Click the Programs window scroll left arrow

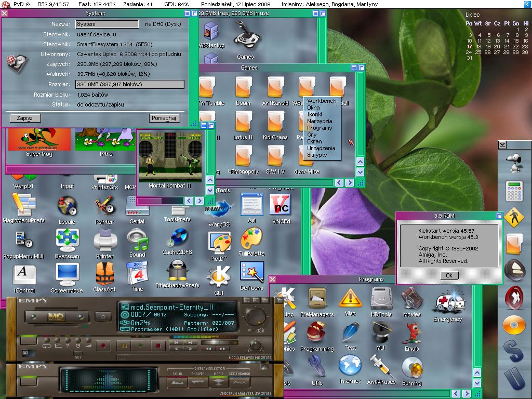point(456,394)
